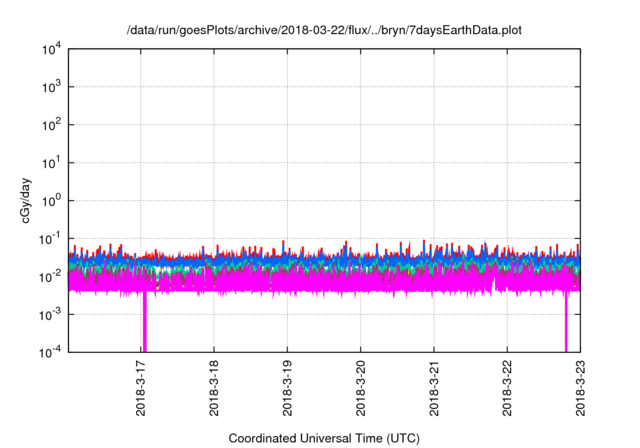The width and height of the screenshot is (640, 448).
Task: Click the magenta dropout spike near 2018-3-17
Action: [x=144, y=322]
